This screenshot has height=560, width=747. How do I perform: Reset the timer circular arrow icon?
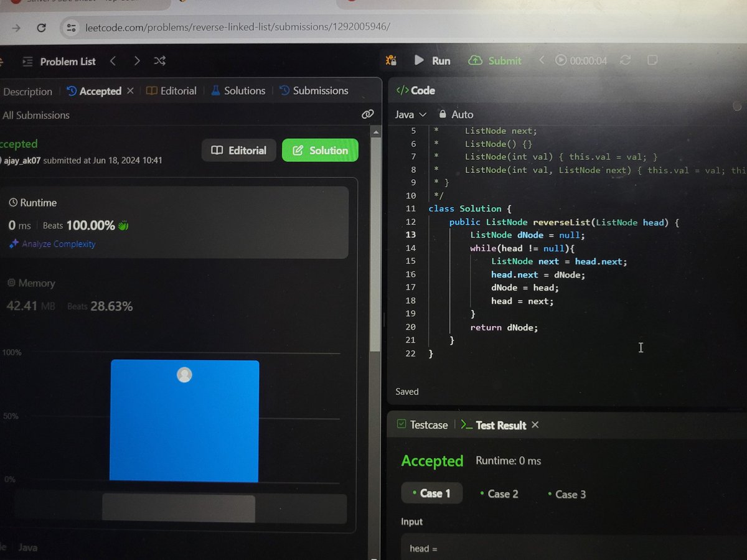(626, 60)
